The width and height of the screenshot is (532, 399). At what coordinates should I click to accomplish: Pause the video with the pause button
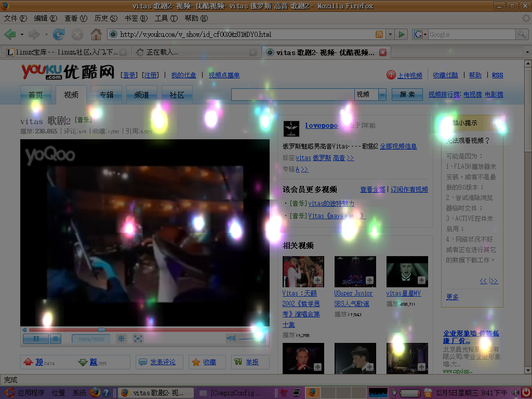pos(36,339)
